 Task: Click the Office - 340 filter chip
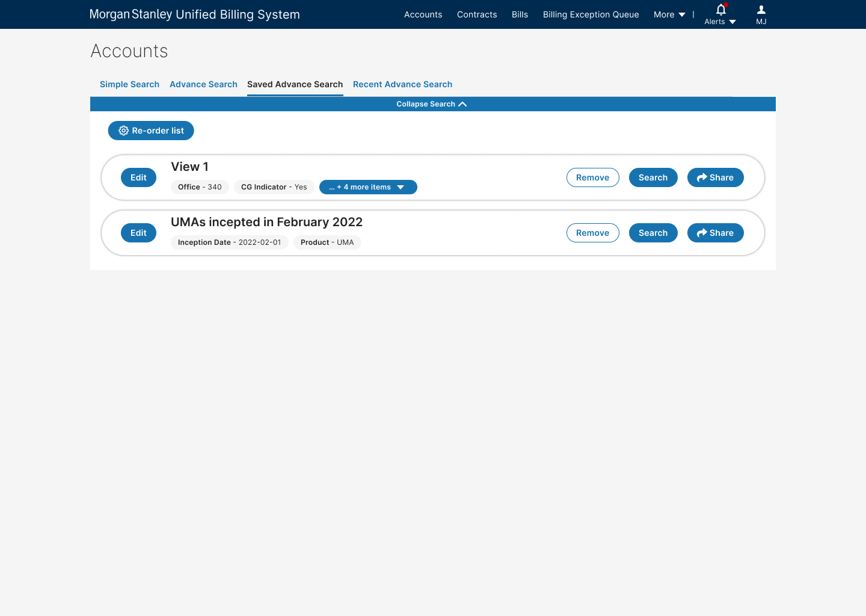(x=200, y=187)
